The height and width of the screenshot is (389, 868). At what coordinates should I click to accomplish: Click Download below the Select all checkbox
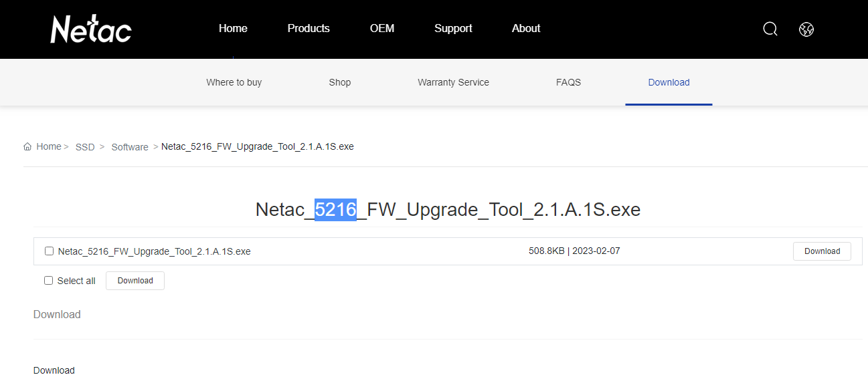135,280
